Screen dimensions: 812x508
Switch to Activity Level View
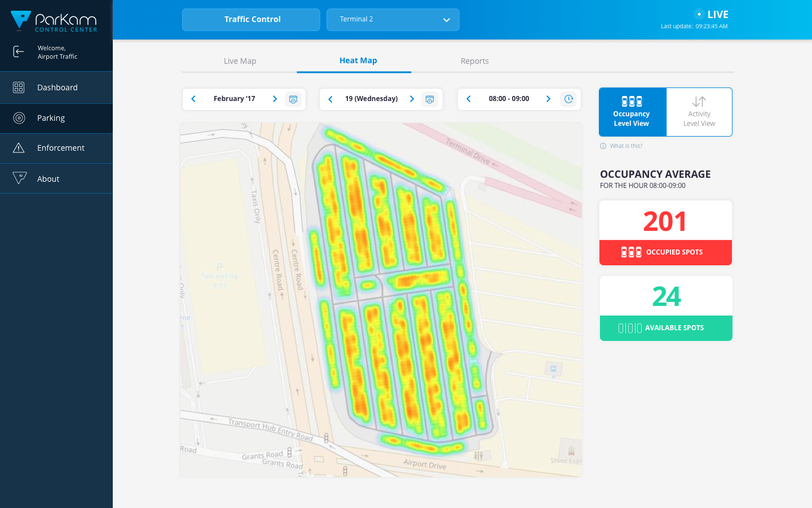coord(699,112)
